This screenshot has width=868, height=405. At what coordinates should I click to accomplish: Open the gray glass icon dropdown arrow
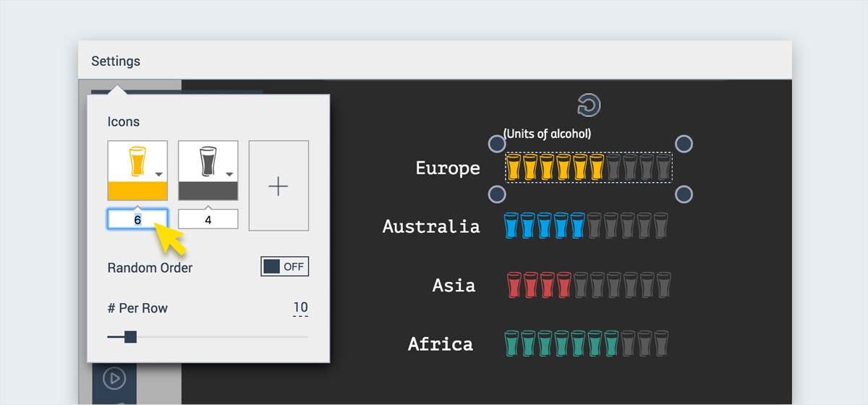(229, 174)
